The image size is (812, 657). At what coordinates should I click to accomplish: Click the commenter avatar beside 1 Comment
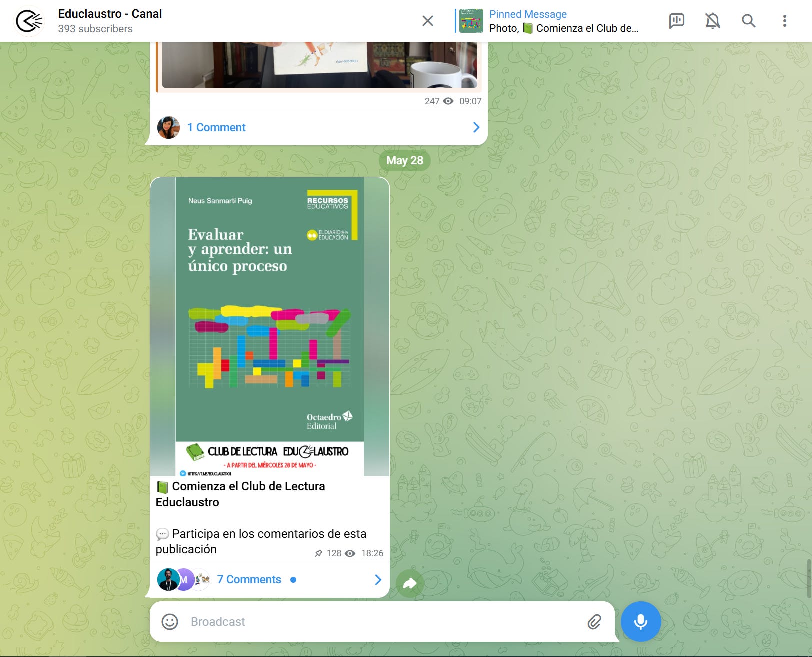168,127
